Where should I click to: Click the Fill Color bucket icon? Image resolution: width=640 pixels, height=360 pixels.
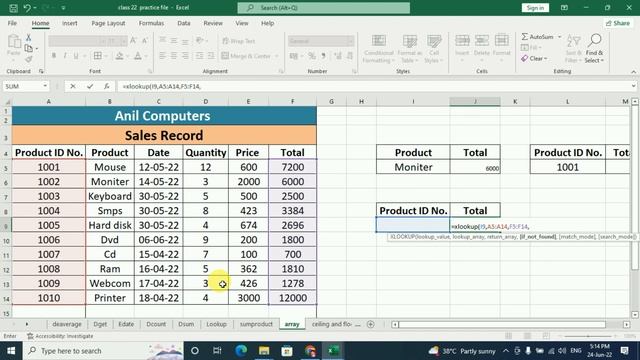[120, 56]
